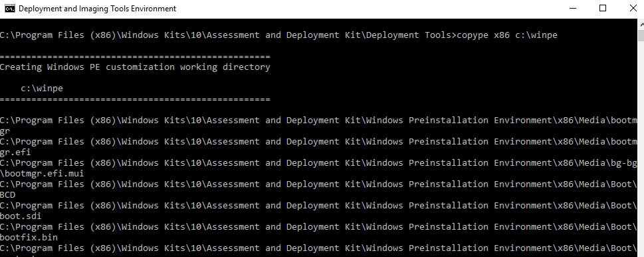Close the Deployment and Imaging Tools window
Viewport: 644px width, 257px height.
point(633,8)
